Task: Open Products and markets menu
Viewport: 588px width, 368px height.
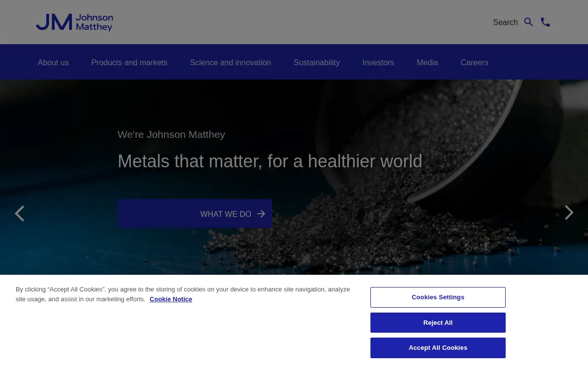Action: point(129,62)
